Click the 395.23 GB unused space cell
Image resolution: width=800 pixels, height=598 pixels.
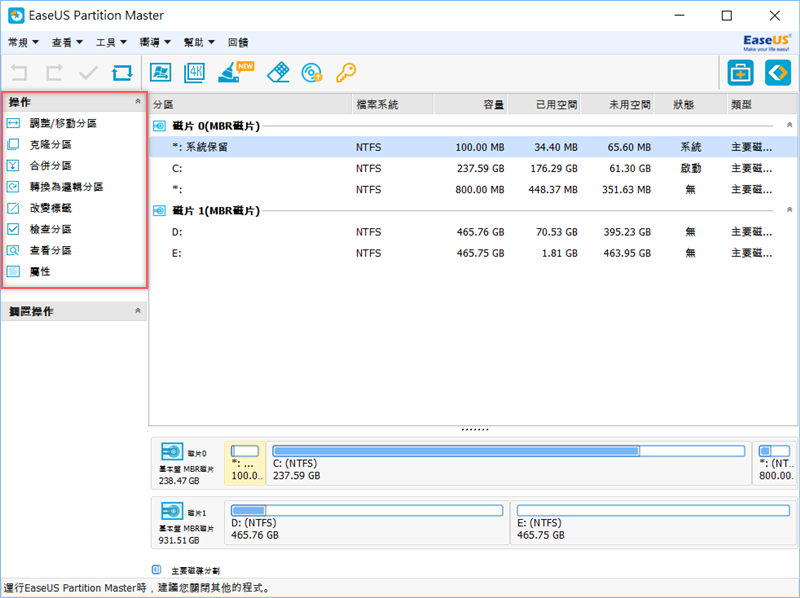pyautogui.click(x=627, y=232)
